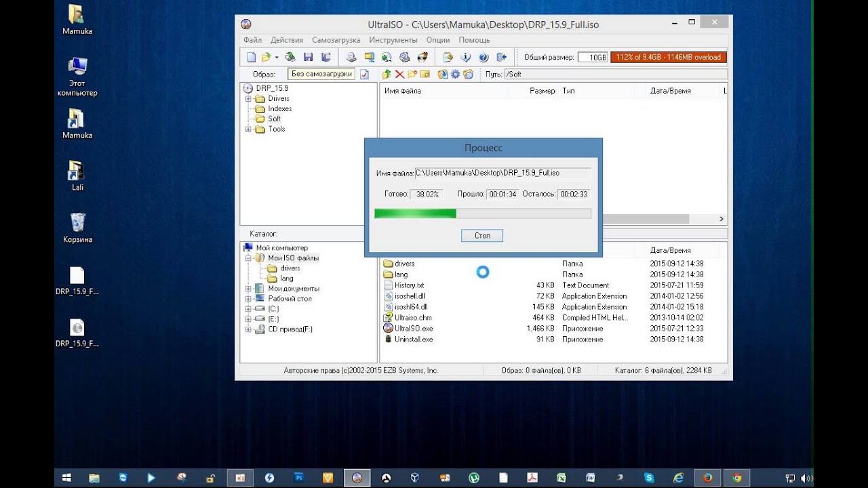Select isoshell.dll in the file list
Image resolution: width=868 pixels, height=488 pixels.
[411, 296]
